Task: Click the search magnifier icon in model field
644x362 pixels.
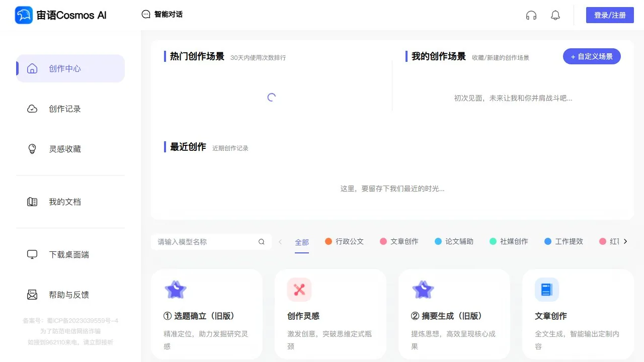Action: pyautogui.click(x=262, y=242)
